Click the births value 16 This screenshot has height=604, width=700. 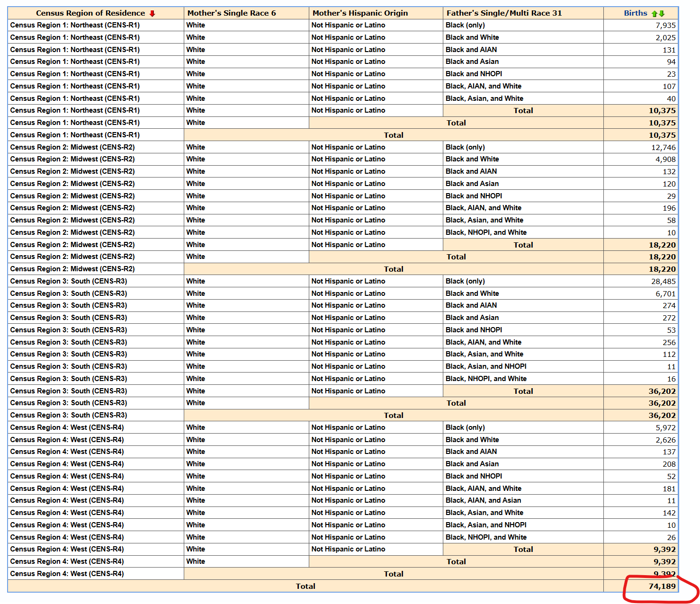(672, 379)
